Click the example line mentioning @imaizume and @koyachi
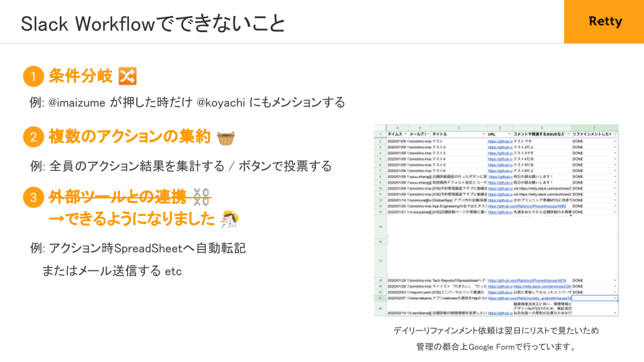Viewport: 644px width, 362px height. click(x=187, y=102)
